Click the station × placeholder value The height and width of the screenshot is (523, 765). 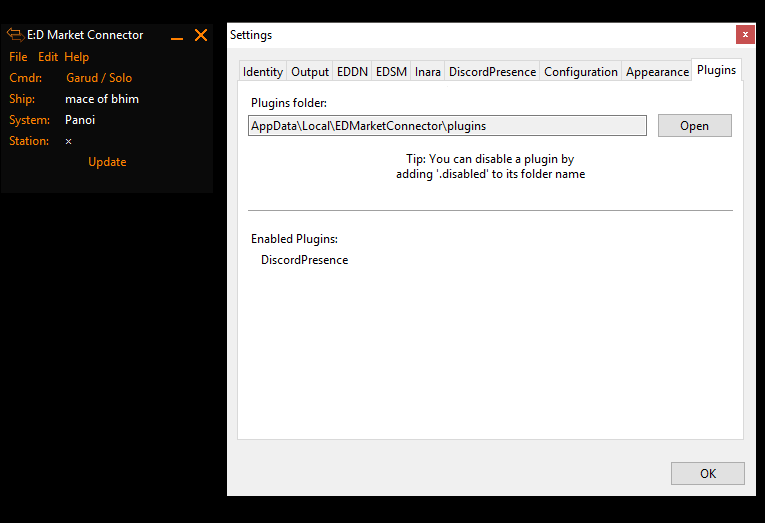(x=68, y=141)
